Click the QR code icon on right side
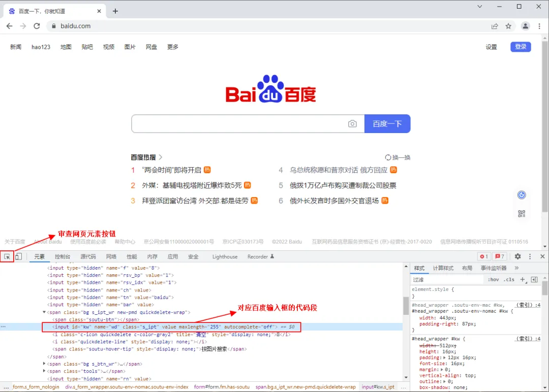Viewport: 549px width, 392px height. click(522, 214)
